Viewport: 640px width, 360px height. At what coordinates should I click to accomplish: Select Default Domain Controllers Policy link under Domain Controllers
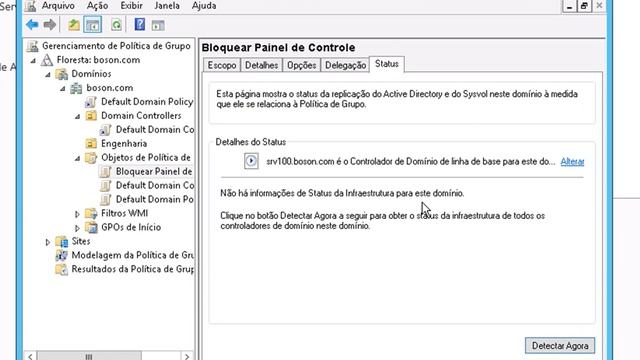pos(155,130)
